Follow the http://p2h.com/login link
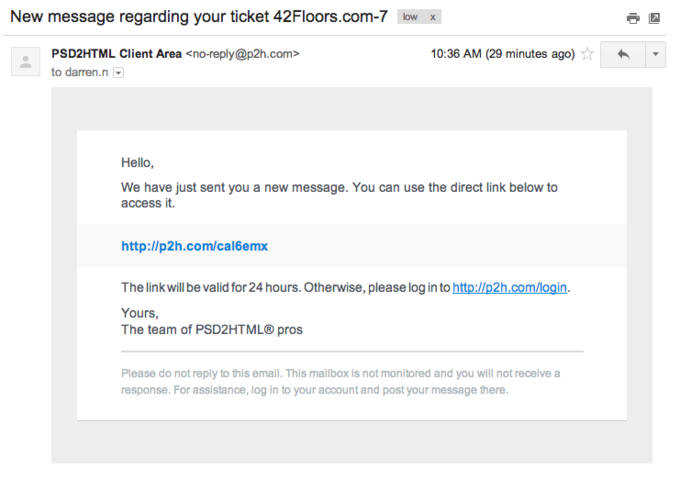 (510, 287)
